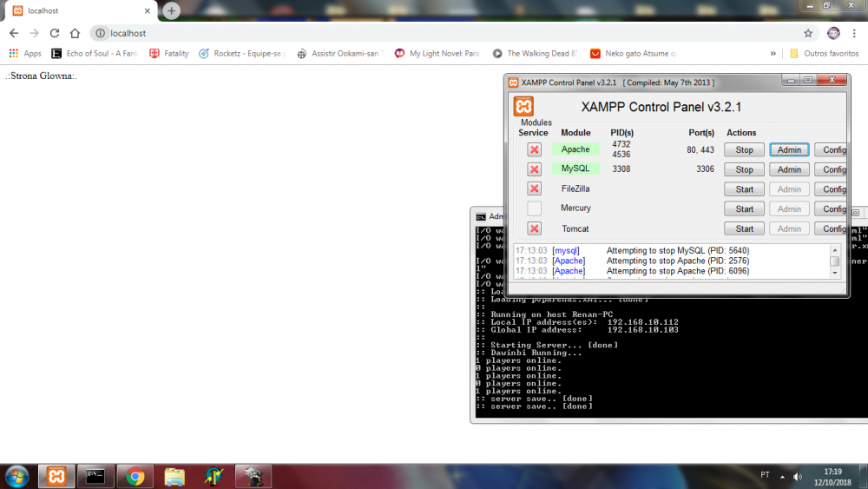Start the Tomcat module
Viewport: 868px width, 489px height.
point(744,228)
